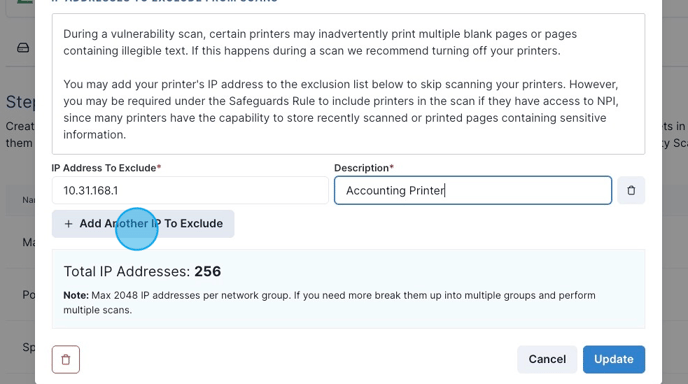Click the plus icon before Add Another
The width and height of the screenshot is (688, 384).
click(x=68, y=224)
